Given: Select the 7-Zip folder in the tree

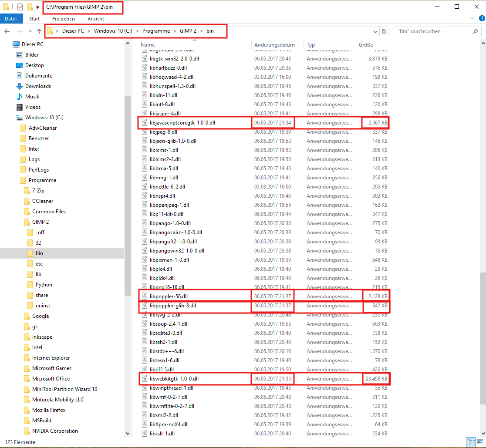Looking at the screenshot, I should point(38,191).
